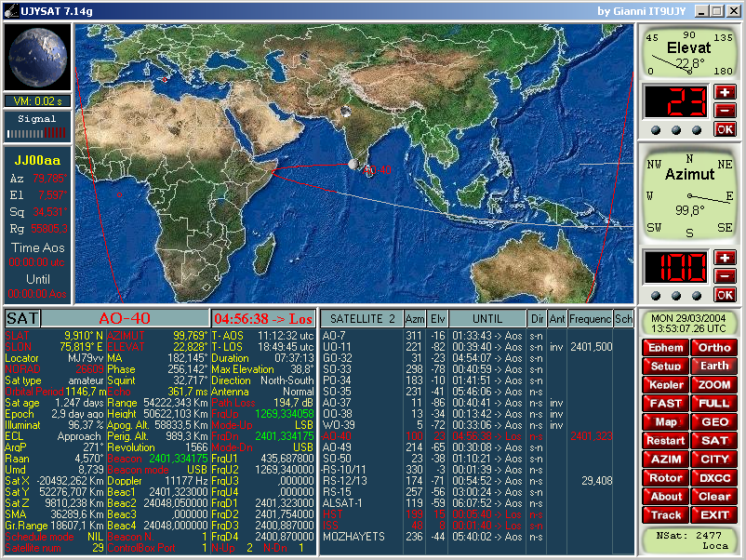This screenshot has width=746, height=560.
Task: Open the Kepler elements button
Action: coord(666,384)
